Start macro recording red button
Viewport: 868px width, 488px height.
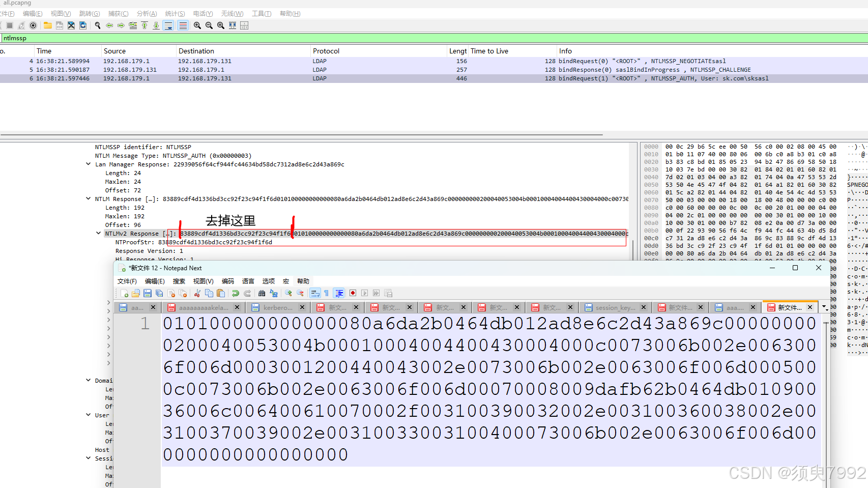[353, 293]
